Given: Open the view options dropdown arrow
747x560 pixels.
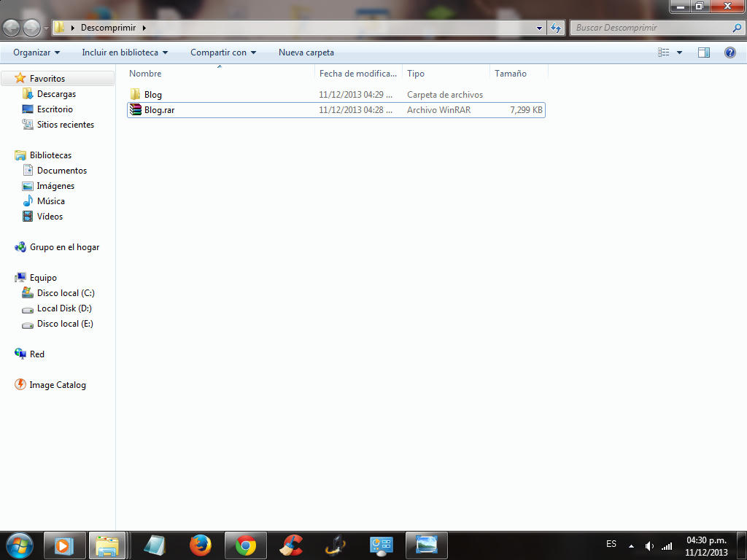Looking at the screenshot, I should click(x=680, y=52).
